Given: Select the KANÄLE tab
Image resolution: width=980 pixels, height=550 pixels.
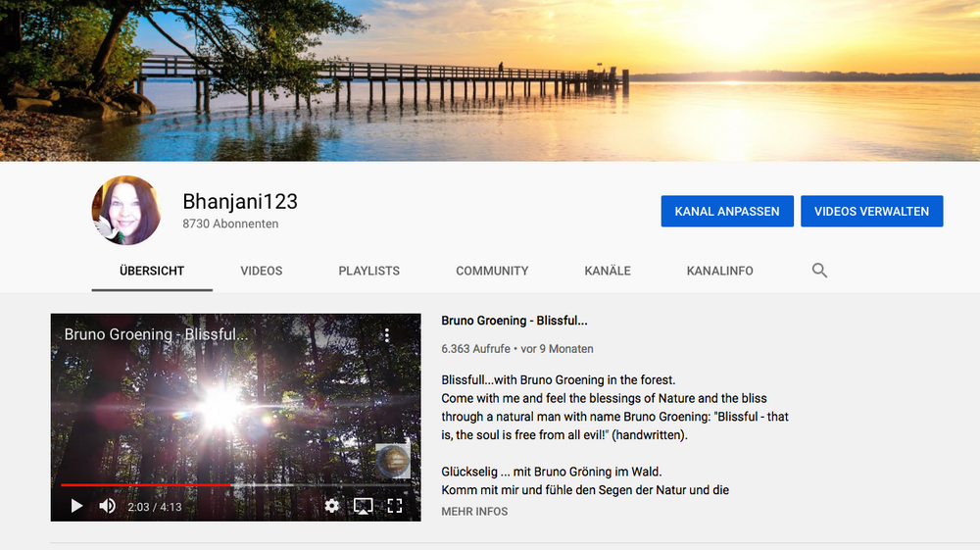Looking at the screenshot, I should (608, 271).
